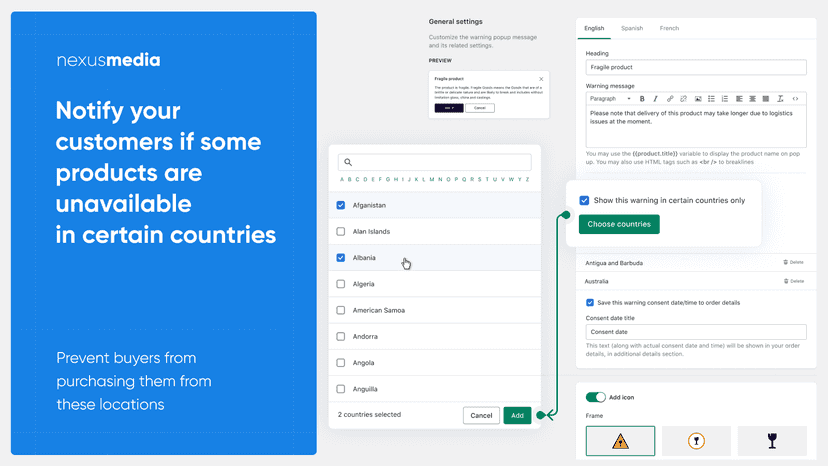Create bulleted list in editor toolbar
The width and height of the screenshot is (828, 466).
(x=711, y=99)
